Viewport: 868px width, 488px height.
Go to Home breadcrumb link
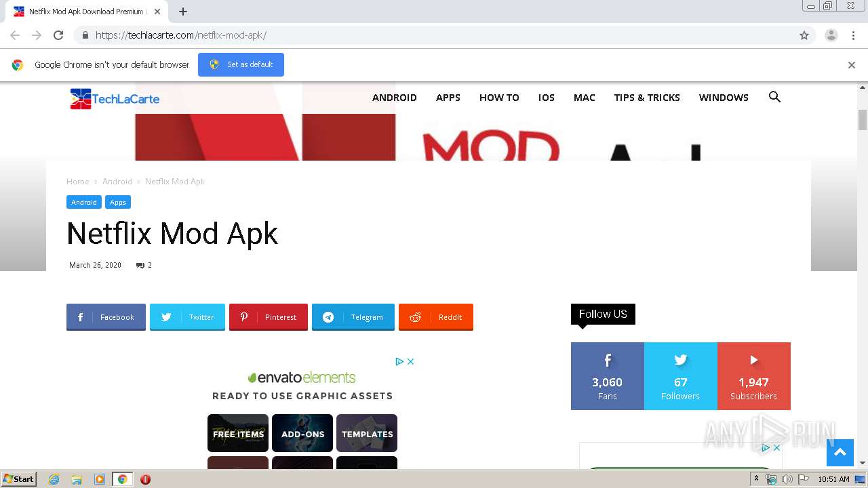(x=78, y=182)
